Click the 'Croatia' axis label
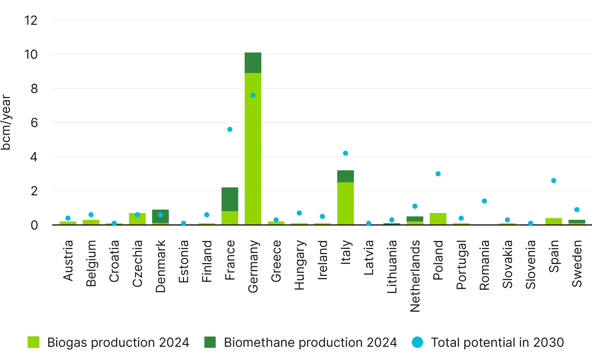This screenshot has width=592, height=364. [114, 262]
